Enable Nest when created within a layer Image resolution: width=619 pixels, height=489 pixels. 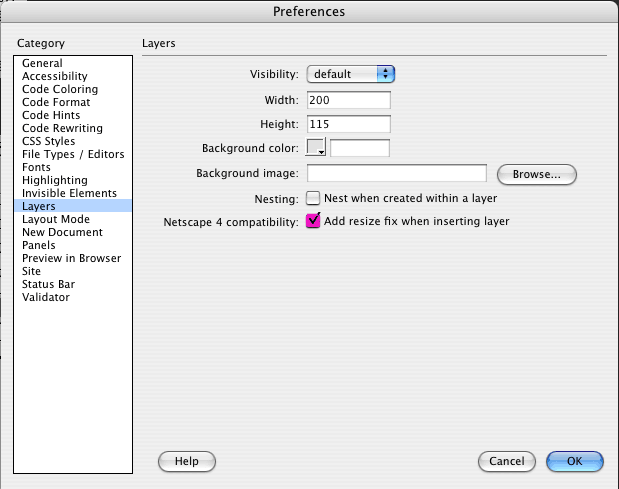(x=313, y=198)
